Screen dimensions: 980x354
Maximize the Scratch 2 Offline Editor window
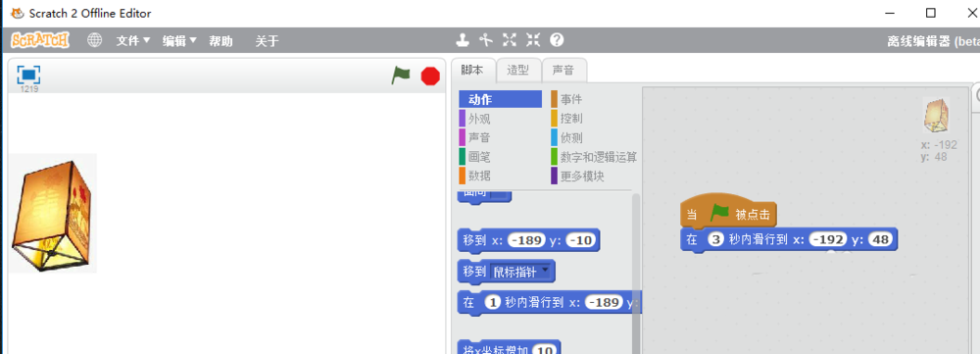pos(931,13)
